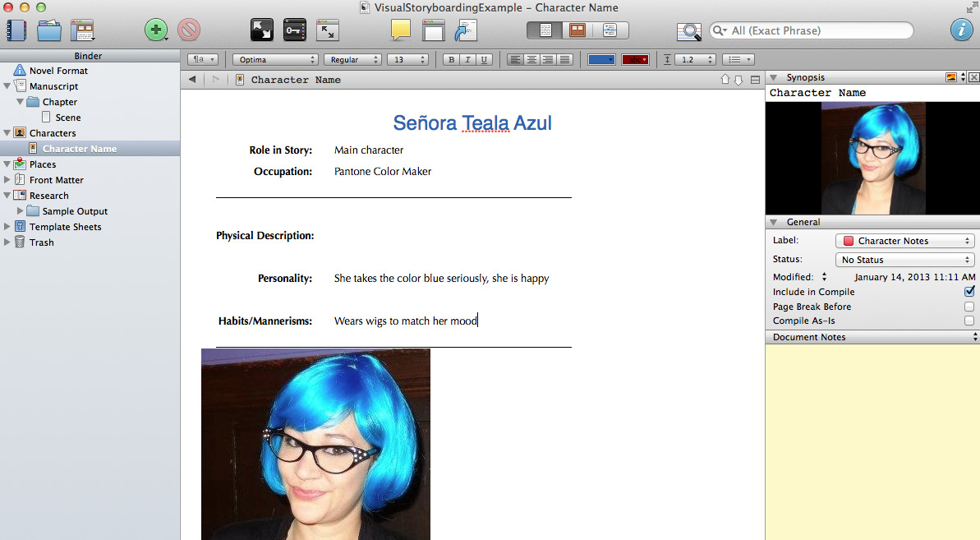980x540 pixels.
Task: Click the blue text color swatch
Action: pos(601,60)
